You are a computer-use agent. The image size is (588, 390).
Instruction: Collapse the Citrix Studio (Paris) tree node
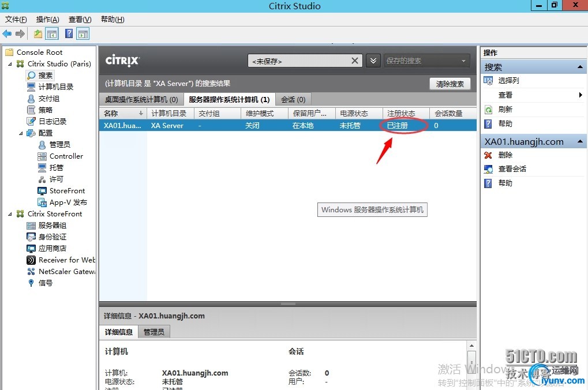click(10, 64)
